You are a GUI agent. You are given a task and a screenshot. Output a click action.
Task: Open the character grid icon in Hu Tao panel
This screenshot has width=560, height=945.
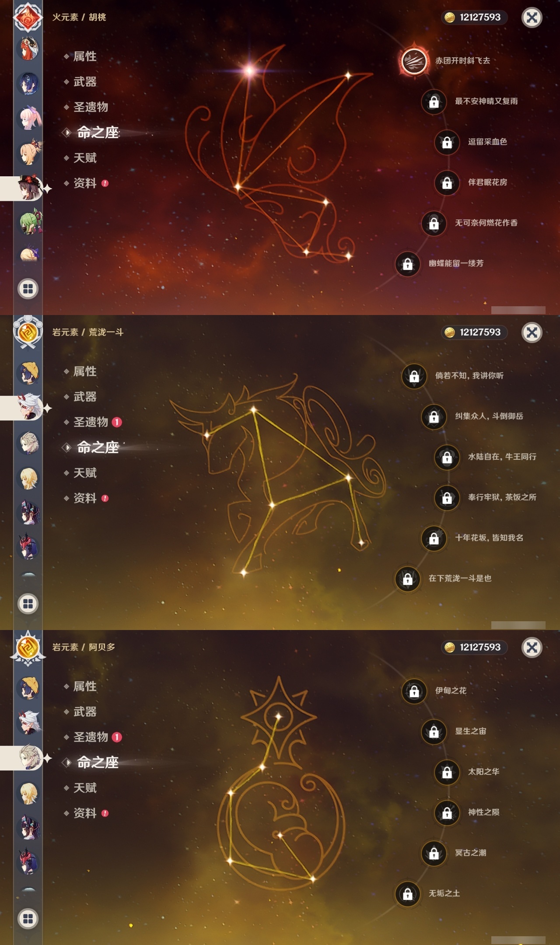click(28, 289)
